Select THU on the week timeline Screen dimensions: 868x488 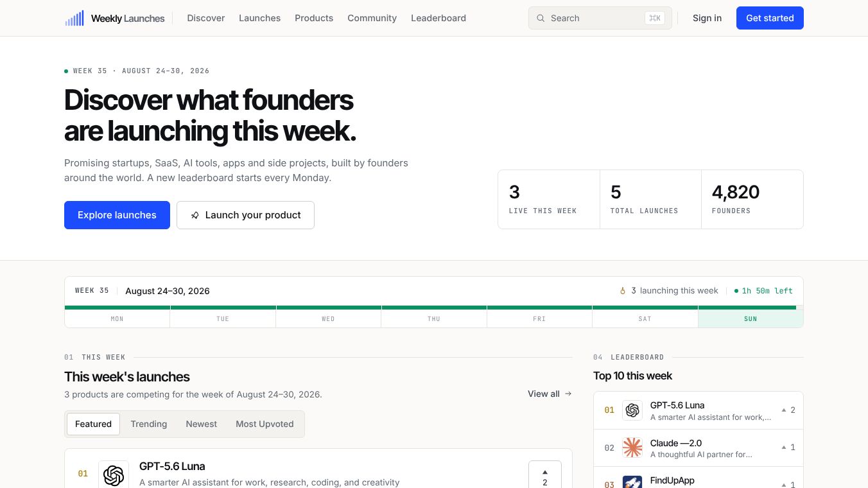pyautogui.click(x=434, y=318)
